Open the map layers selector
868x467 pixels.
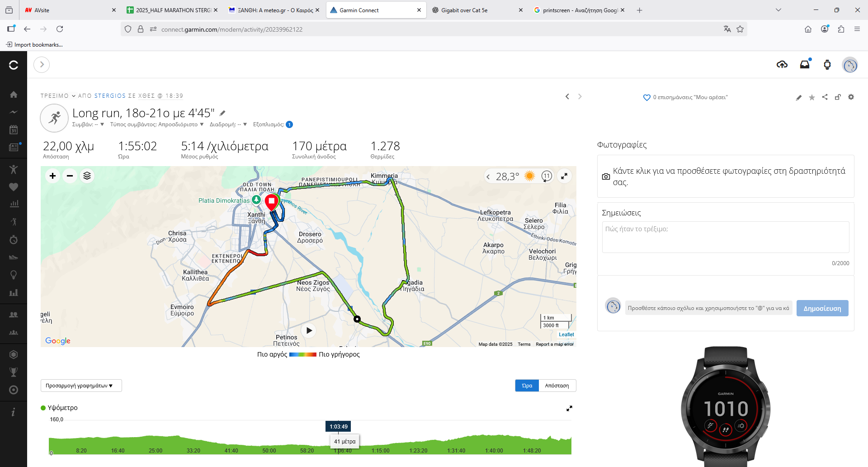pos(87,176)
